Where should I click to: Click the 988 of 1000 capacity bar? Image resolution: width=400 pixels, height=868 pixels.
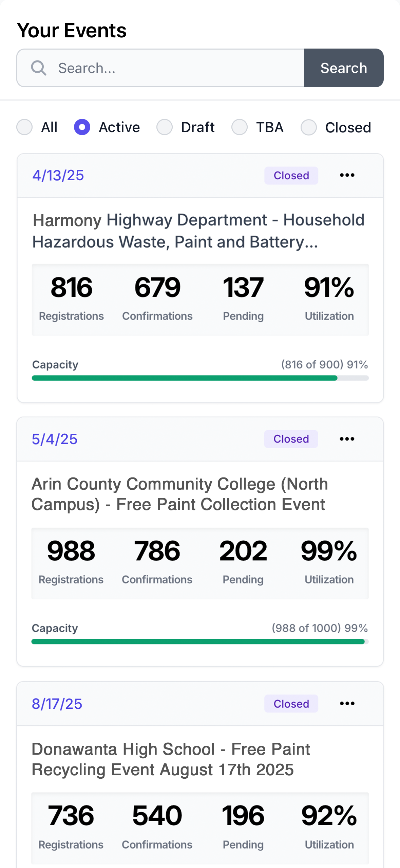click(200, 641)
